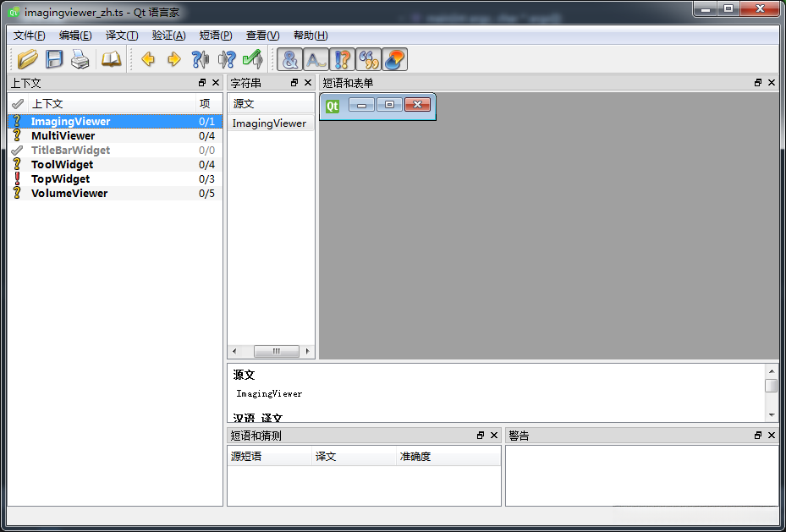This screenshot has height=532, width=786.
Task: Click the 源短语 column header
Action: click(270, 457)
